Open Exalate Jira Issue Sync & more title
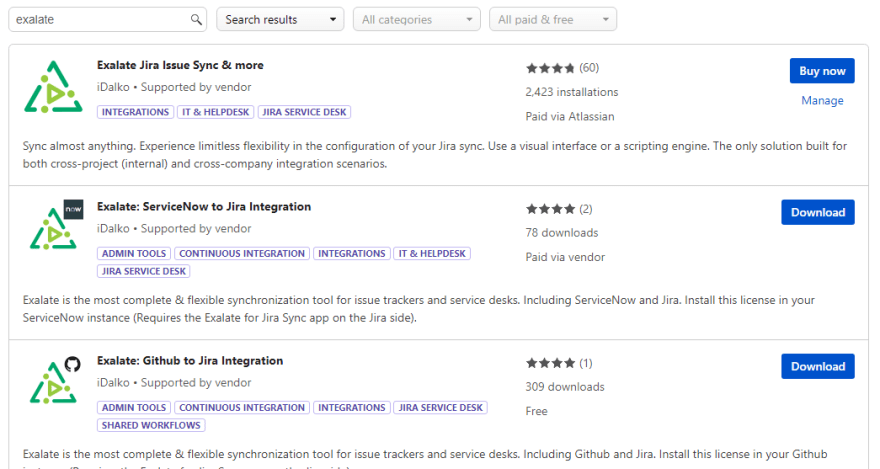This screenshot has height=469, width=880. click(180, 66)
